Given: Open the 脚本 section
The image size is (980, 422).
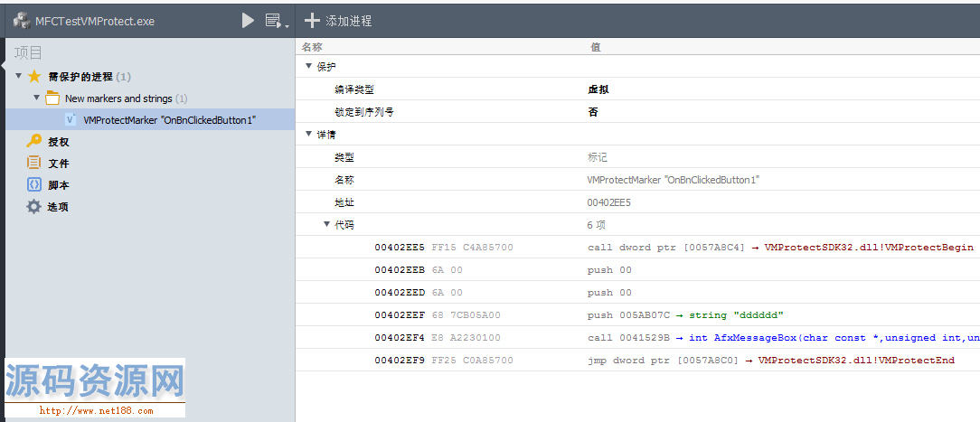Looking at the screenshot, I should point(59,185).
